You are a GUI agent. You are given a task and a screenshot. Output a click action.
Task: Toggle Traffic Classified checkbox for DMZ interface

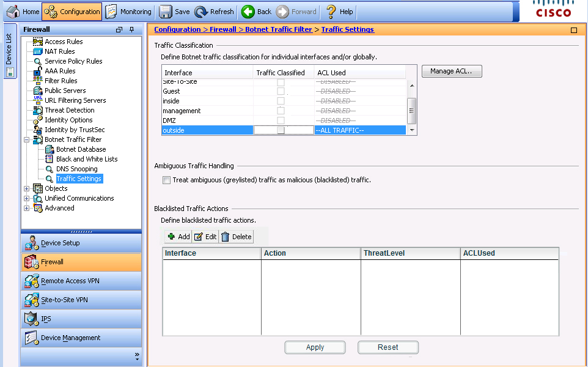(281, 120)
